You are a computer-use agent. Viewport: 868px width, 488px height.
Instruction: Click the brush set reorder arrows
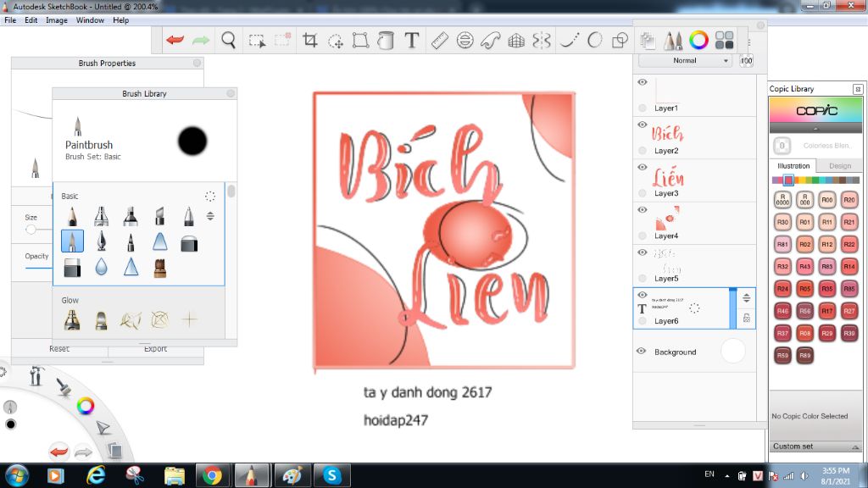pos(210,216)
